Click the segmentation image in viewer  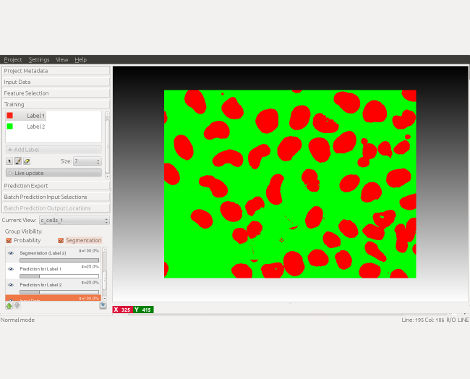click(290, 184)
